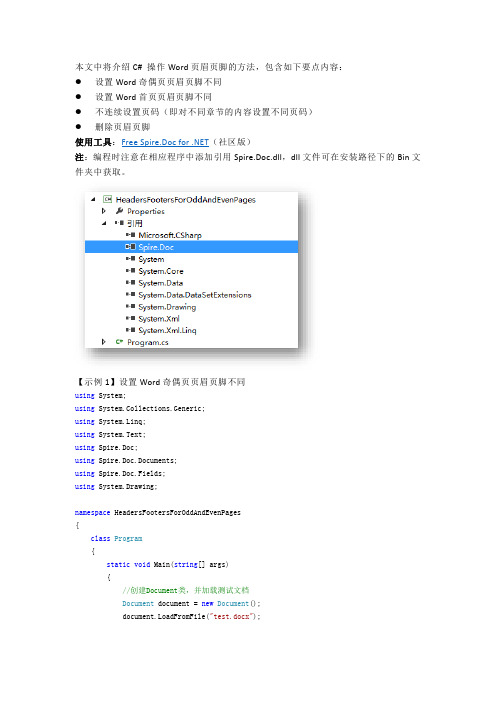Screen dimensions: 496x702
Task: Collapse the 引用 references node arrow
Action: [x=104, y=223]
